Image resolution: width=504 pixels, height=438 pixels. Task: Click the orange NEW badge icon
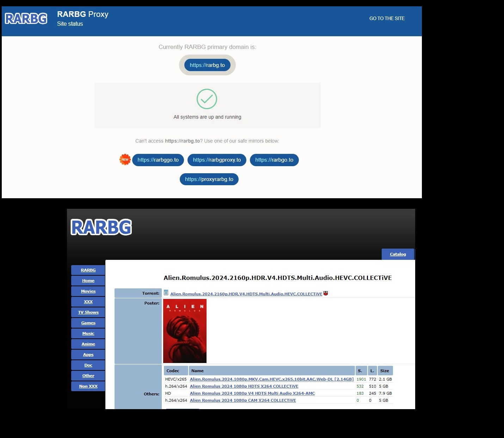tap(125, 159)
